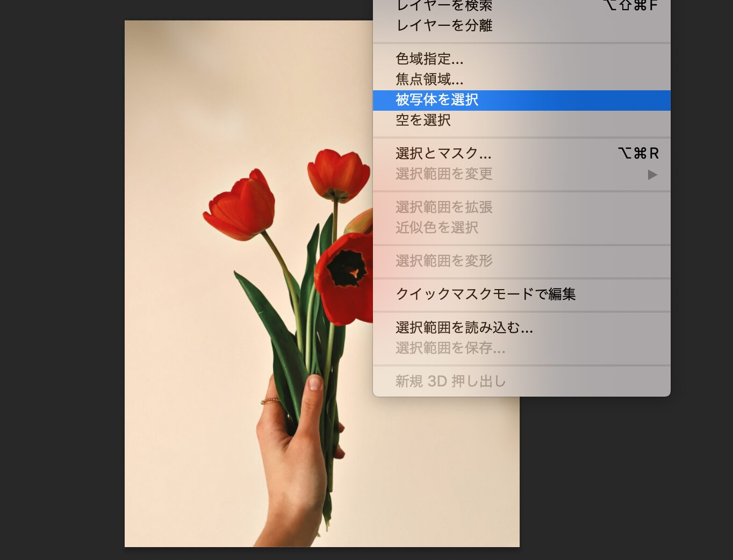This screenshot has width=733, height=560.
Task: Click 選択範囲を拡張 (Grow) menu item
Action: coord(444,207)
